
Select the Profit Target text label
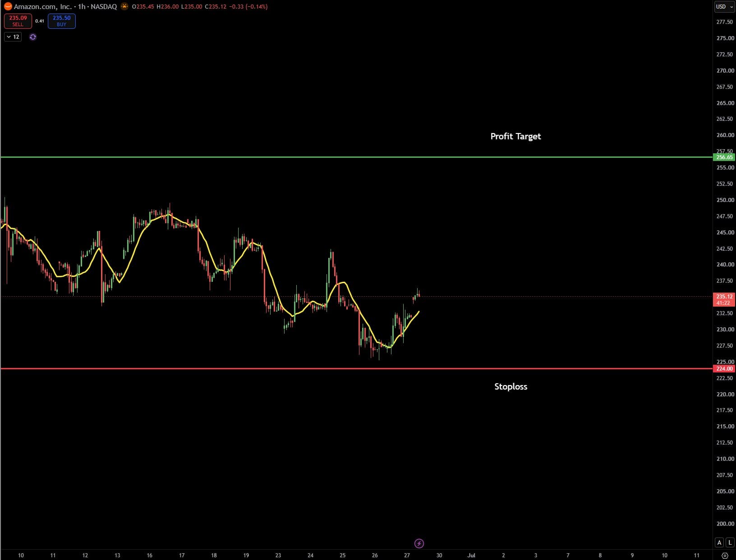tap(515, 136)
